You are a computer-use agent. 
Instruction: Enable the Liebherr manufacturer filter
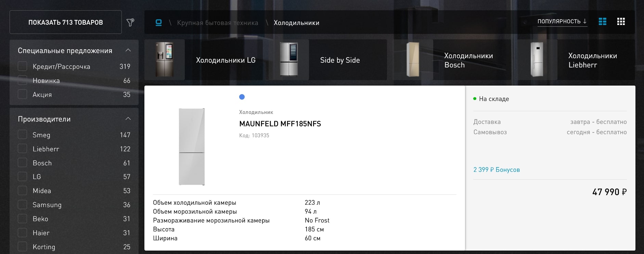pos(22,149)
